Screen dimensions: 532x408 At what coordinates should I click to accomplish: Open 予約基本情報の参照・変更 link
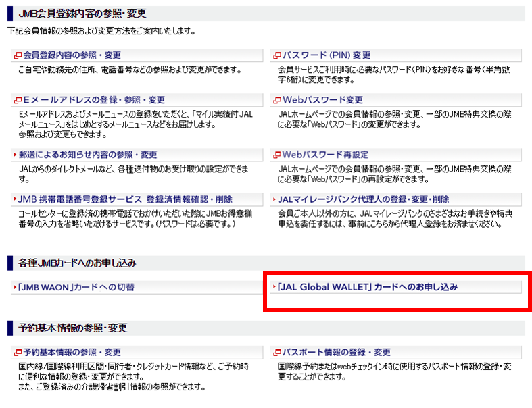tap(72, 352)
